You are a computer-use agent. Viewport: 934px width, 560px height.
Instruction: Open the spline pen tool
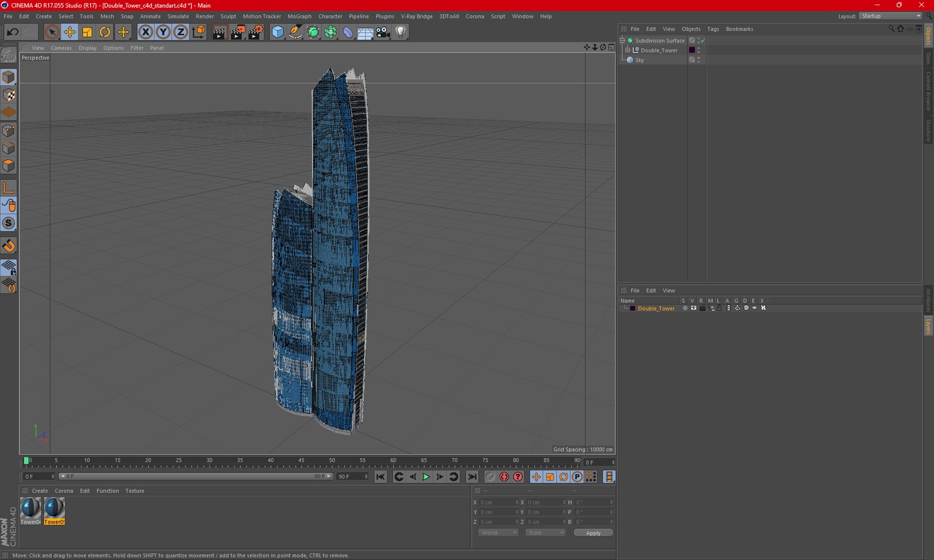[295, 32]
